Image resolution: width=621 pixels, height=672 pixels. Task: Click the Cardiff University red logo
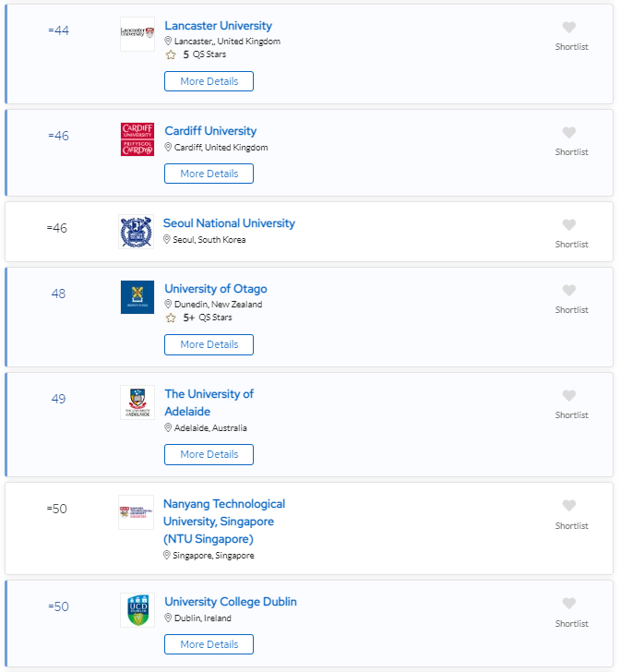coord(137,139)
